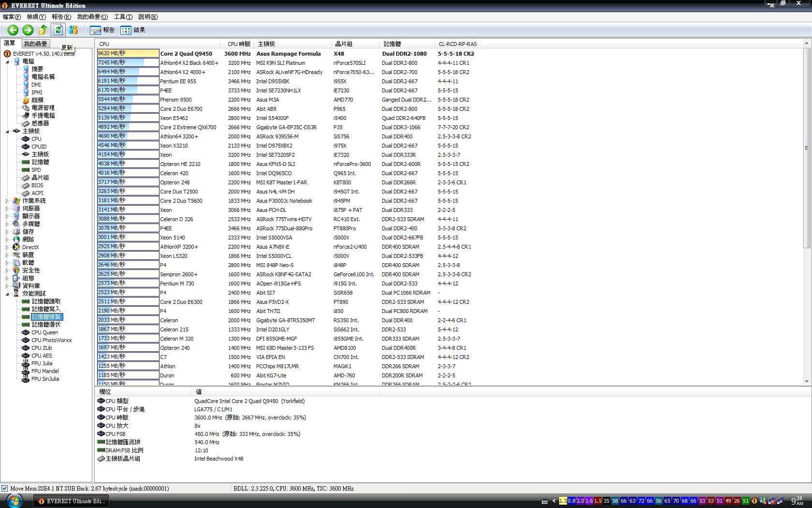Click the CPU Queen benchmark icon
Screen dimensions: 812x508
pyautogui.click(x=26, y=332)
